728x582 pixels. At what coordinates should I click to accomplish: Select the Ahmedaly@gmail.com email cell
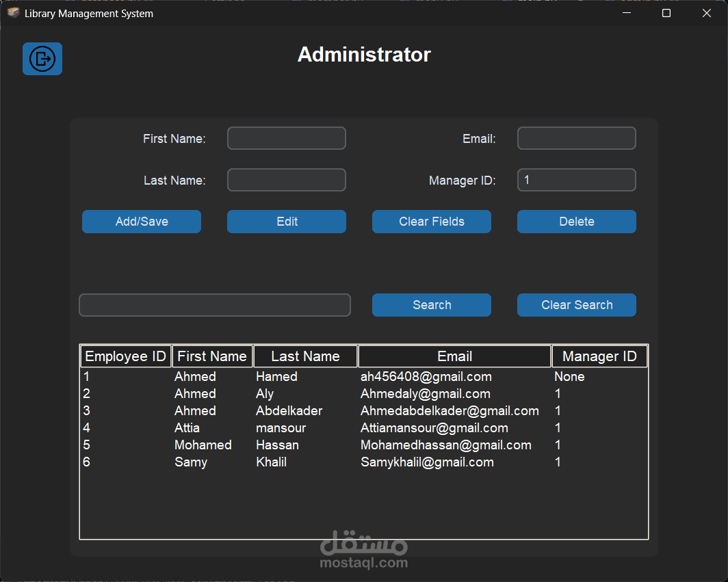tap(426, 394)
